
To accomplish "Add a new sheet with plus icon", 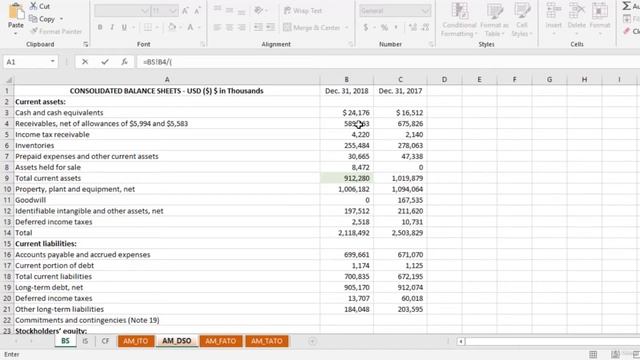I will (312, 341).
